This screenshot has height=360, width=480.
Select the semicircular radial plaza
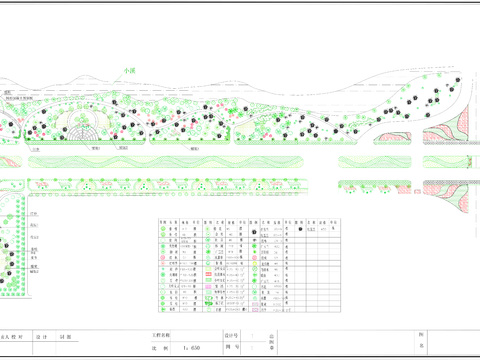[83, 133]
